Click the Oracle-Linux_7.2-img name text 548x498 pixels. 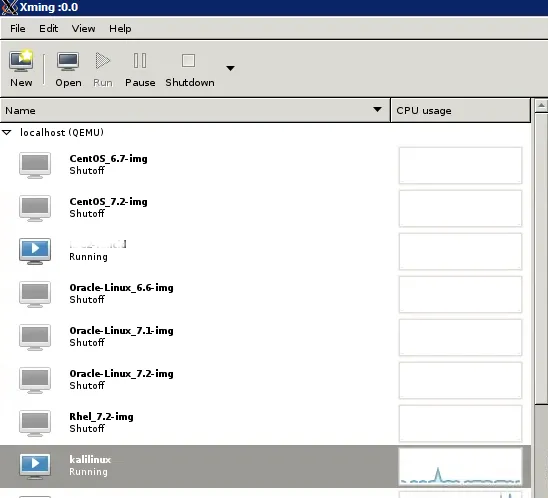[x=121, y=374]
